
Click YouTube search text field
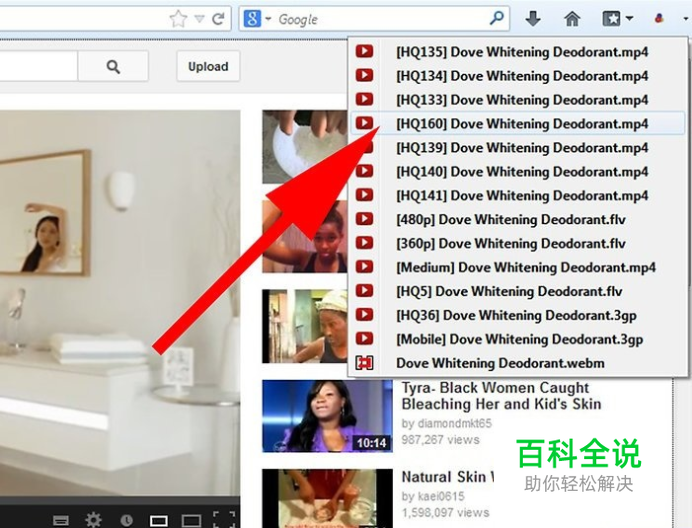[38, 66]
